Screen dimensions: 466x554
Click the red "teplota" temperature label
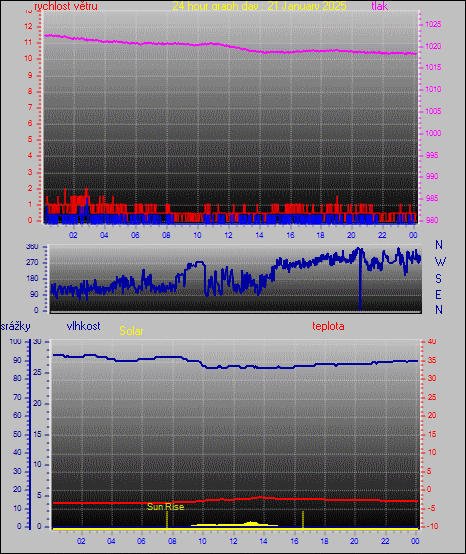[328, 326]
